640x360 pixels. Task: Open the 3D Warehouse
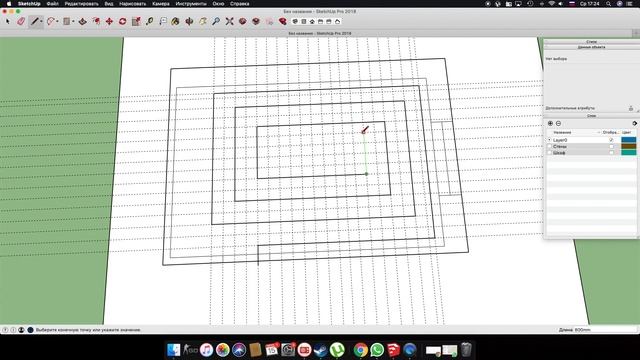[242, 21]
